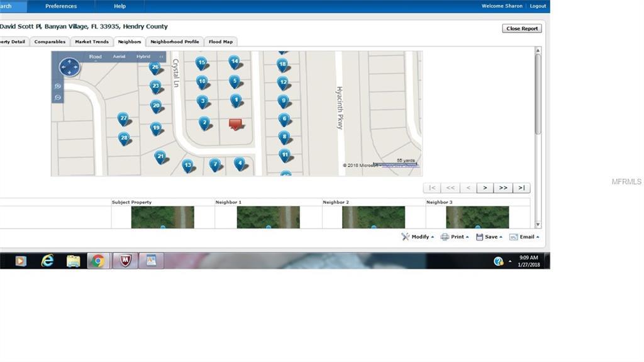Click map pin number 14
Screen dimensions: 644x362
tap(235, 62)
